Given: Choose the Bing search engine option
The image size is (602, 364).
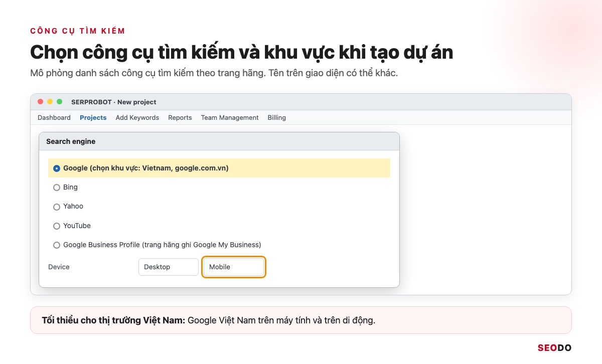Looking at the screenshot, I should [57, 188].
